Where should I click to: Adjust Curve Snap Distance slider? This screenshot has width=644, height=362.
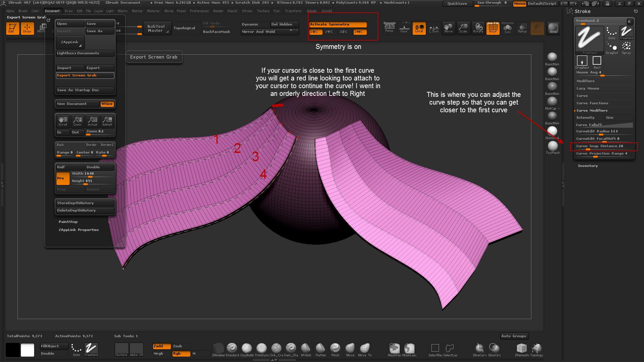tap(604, 146)
